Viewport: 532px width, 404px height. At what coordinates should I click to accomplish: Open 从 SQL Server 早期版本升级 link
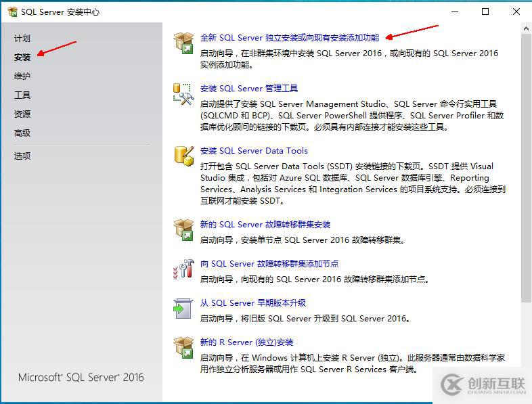click(252, 303)
